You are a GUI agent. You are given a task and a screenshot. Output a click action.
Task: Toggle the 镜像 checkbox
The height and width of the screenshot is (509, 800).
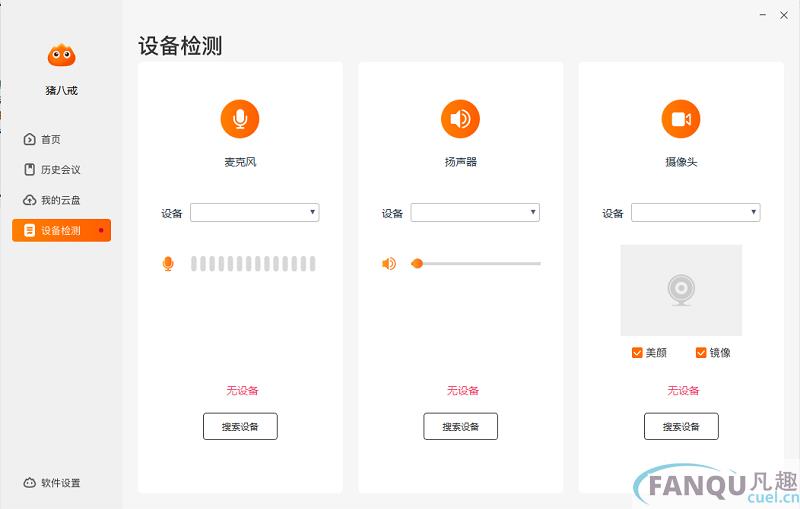[701, 352]
